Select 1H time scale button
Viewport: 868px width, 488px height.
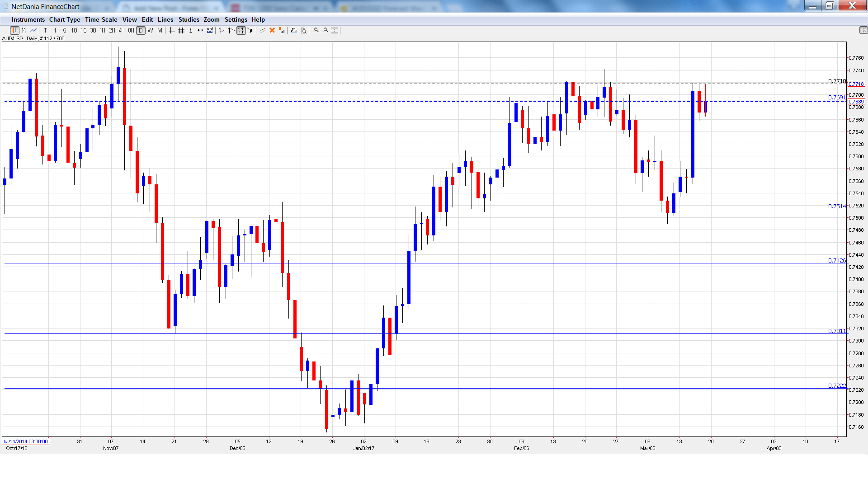click(102, 30)
